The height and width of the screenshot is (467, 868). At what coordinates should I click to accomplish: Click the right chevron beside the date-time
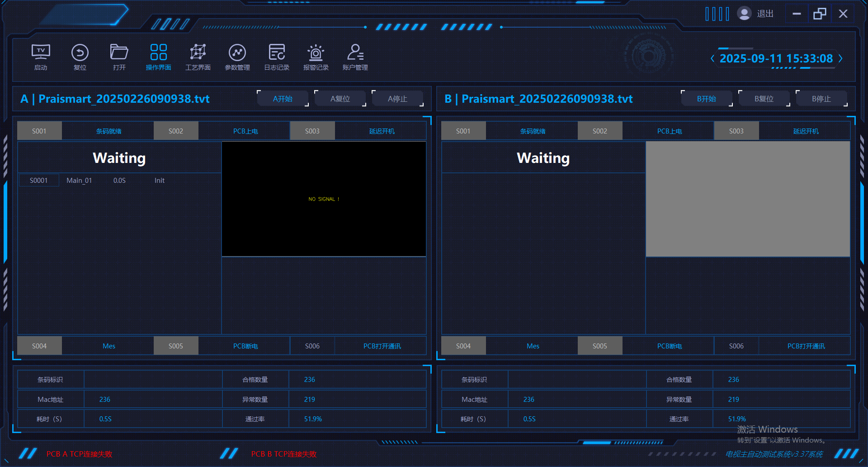click(x=840, y=58)
